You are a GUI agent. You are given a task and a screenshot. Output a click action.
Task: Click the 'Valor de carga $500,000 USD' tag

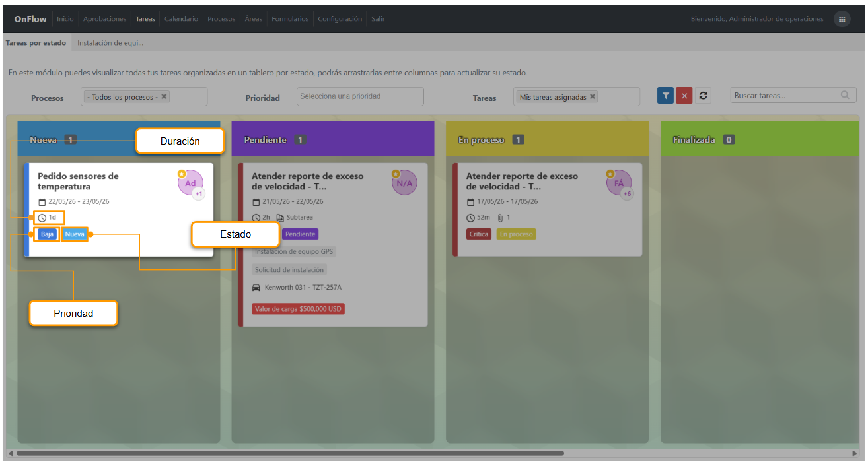(298, 308)
